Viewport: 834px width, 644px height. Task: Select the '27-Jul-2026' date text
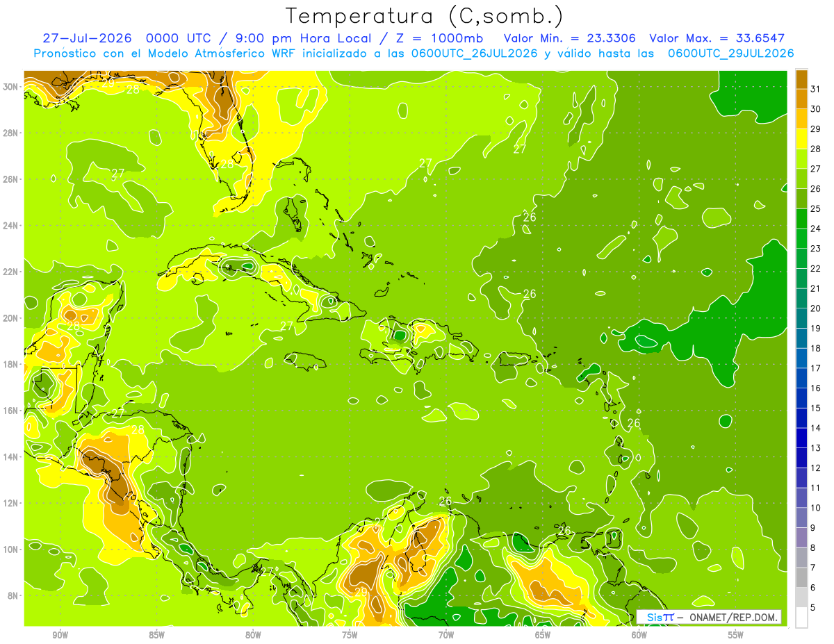click(87, 38)
